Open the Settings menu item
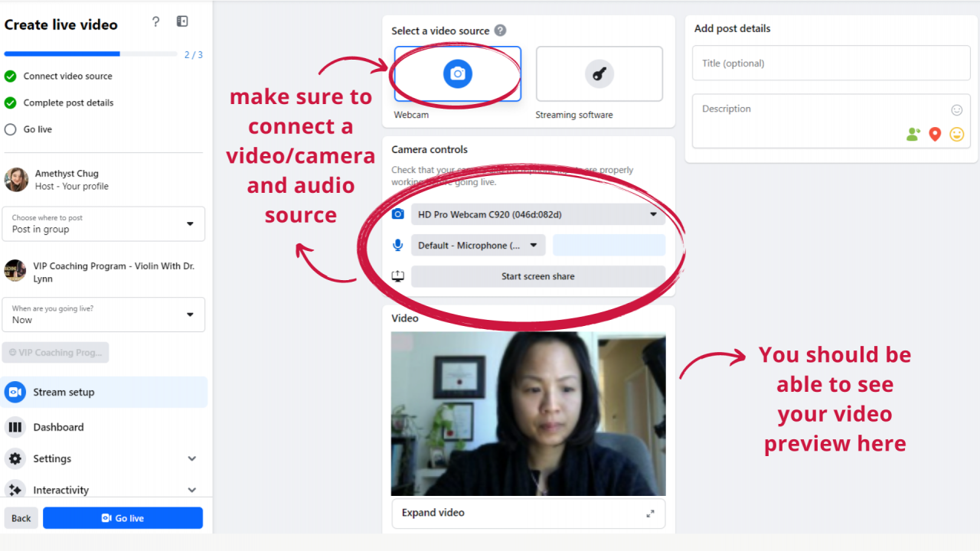Viewport: 980px width, 551px height. 105,458
